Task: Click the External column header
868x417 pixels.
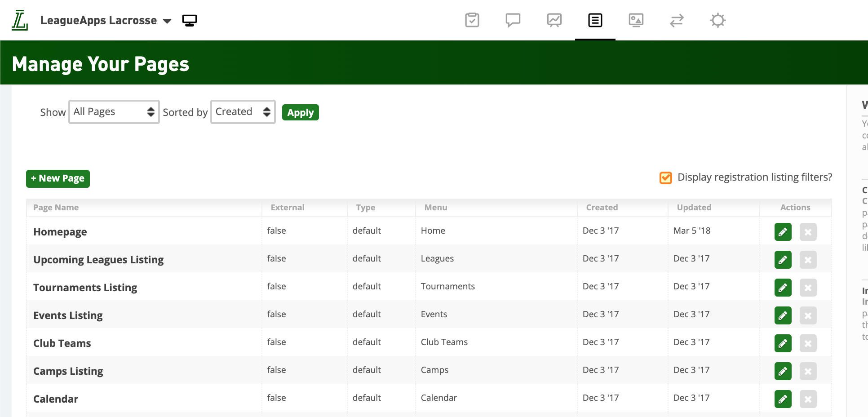Action: (288, 208)
